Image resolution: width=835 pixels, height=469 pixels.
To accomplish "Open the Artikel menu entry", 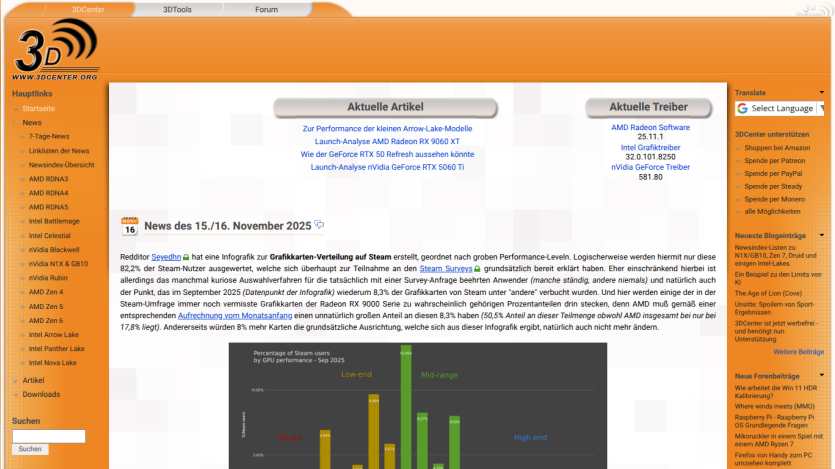I will (33, 381).
